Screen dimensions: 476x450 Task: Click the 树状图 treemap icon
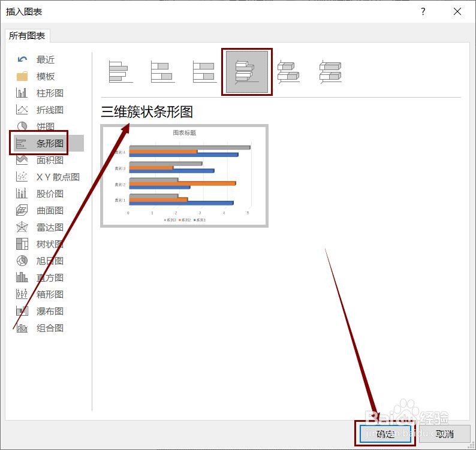click(x=22, y=244)
